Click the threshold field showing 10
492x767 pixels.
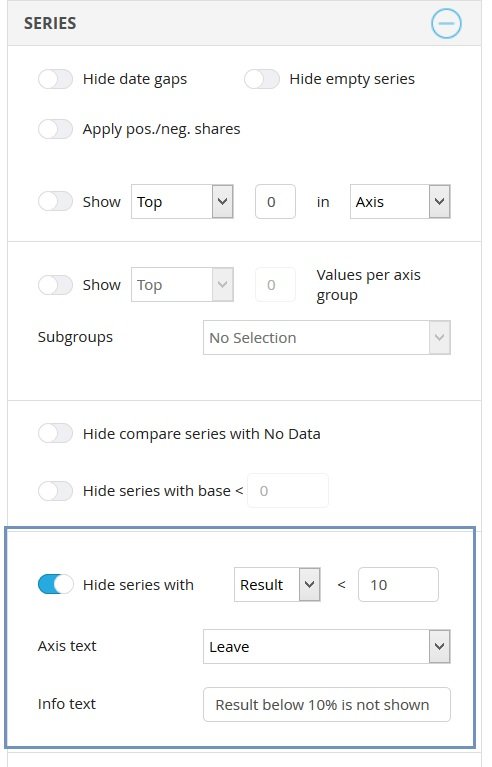click(x=399, y=585)
